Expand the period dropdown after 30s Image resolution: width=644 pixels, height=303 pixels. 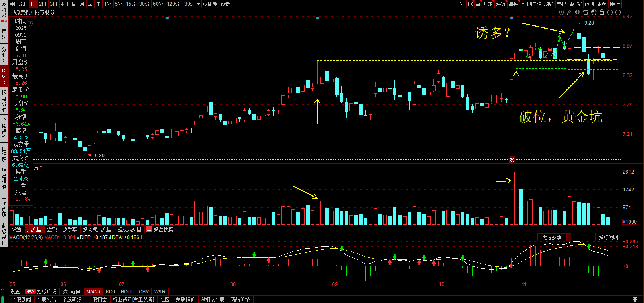(198, 4)
